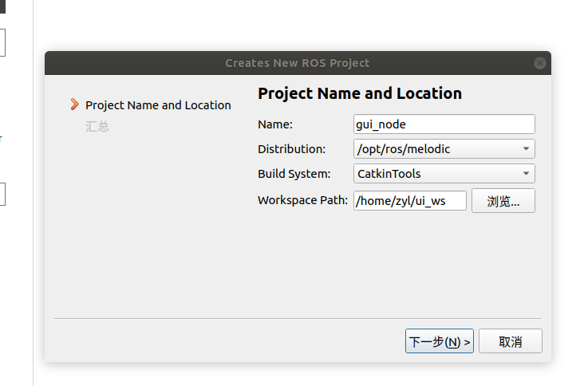Click the Project Name and Location heading
The width and height of the screenshot is (588, 386).
pyautogui.click(x=360, y=93)
